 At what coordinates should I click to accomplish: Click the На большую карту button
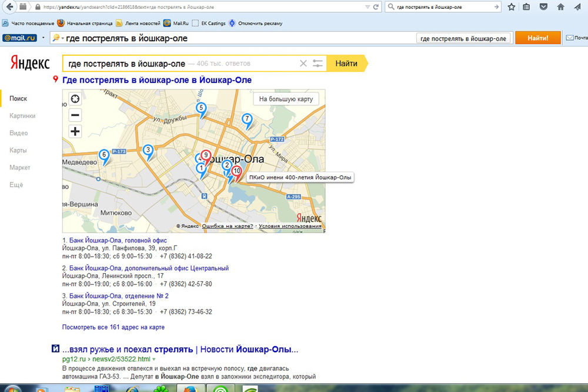[x=286, y=99]
